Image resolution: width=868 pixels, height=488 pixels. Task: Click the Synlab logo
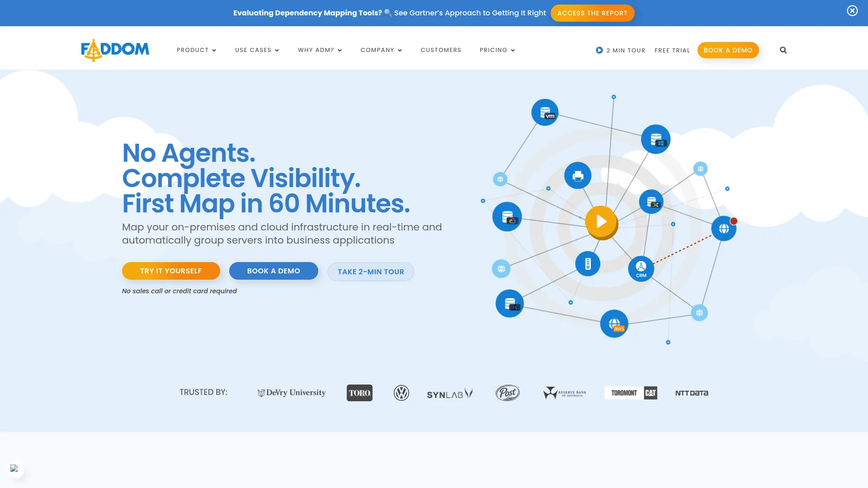(x=450, y=394)
